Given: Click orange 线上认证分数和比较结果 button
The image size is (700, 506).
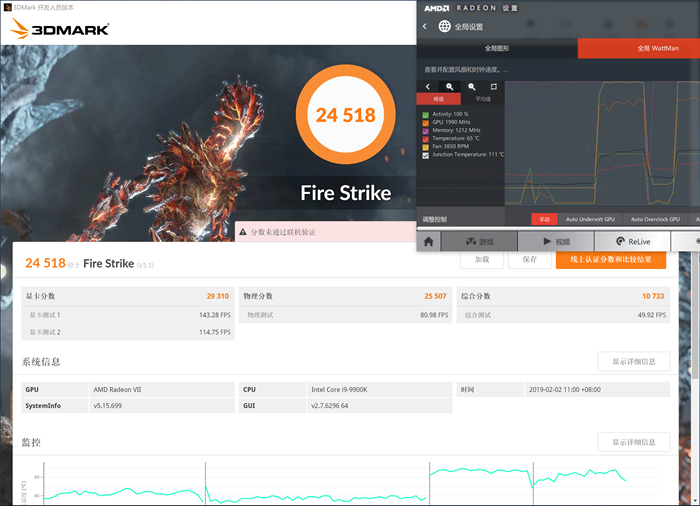Looking at the screenshot, I should coord(611,259).
